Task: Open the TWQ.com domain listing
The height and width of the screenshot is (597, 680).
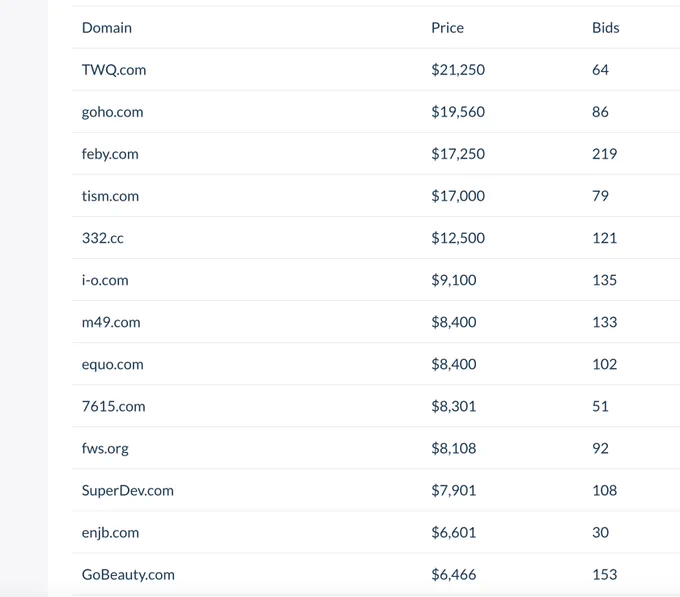Action: (x=114, y=70)
